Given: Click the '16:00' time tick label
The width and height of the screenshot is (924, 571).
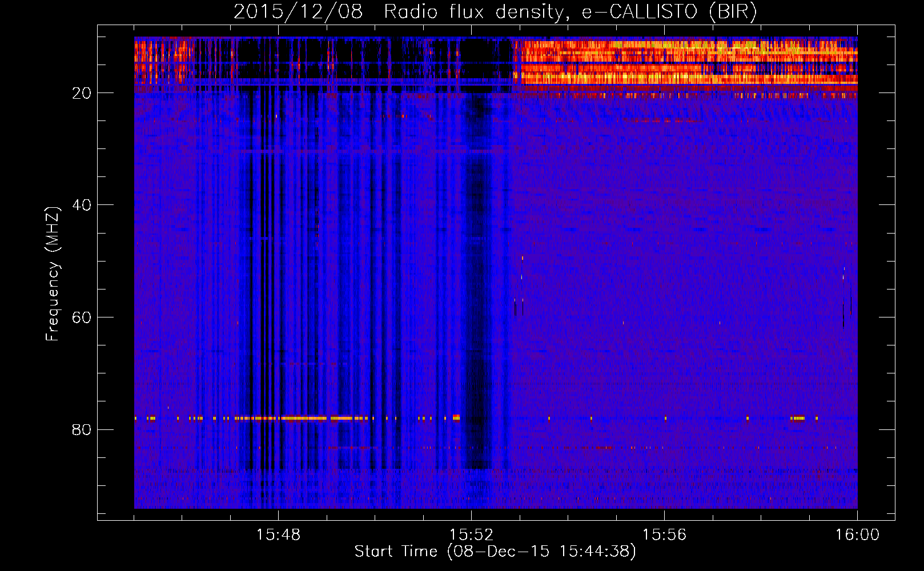Looking at the screenshot, I should point(857,535).
